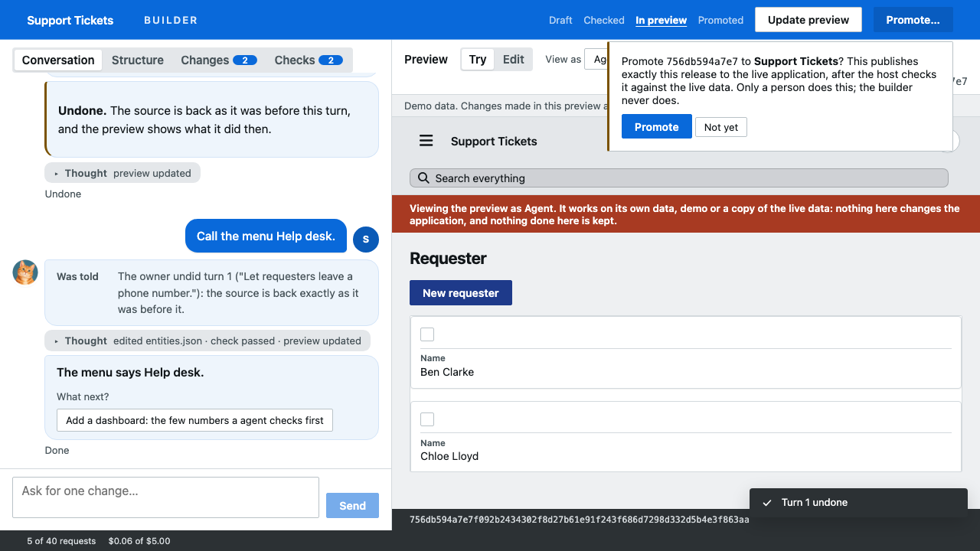Switch the preview to Try mode
Image resolution: width=980 pixels, height=551 pixels.
(x=478, y=60)
